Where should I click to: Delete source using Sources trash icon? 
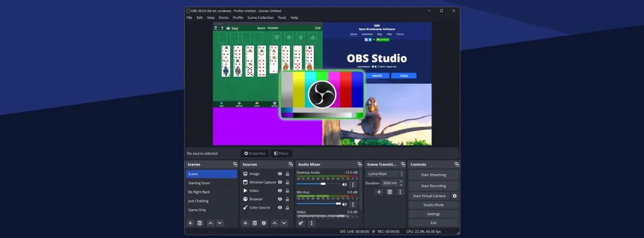(x=254, y=222)
